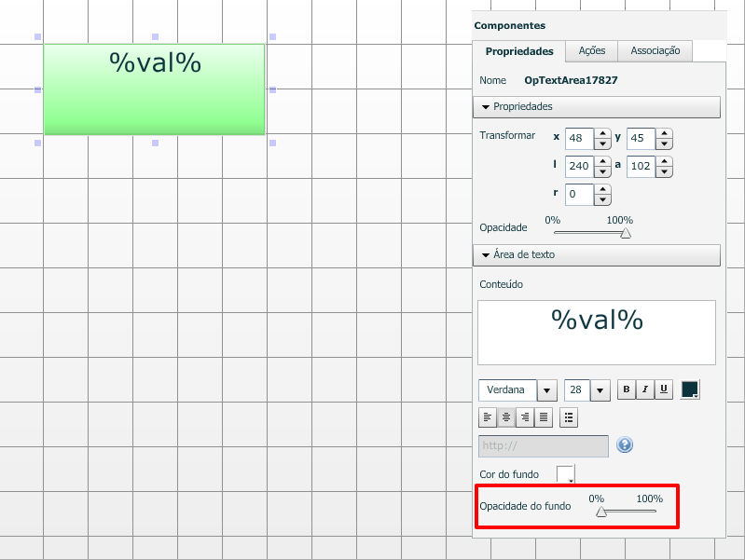Click the blue help icon next to URL field
This screenshot has width=745, height=560.
pyautogui.click(x=625, y=444)
